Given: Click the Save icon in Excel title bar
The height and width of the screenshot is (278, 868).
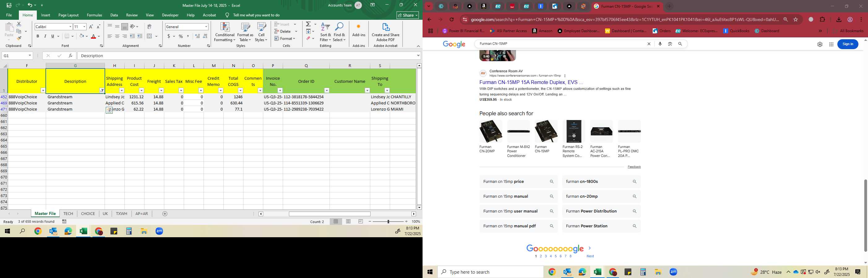Looking at the screenshot, I should [x=9, y=5].
